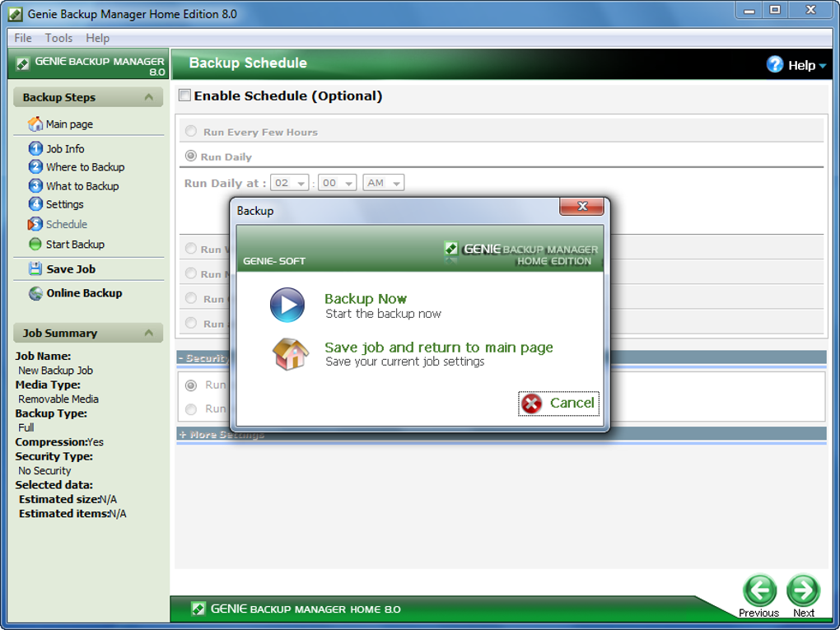Go to Main page step
Viewport: 840px width, 630px height.
tap(69, 124)
